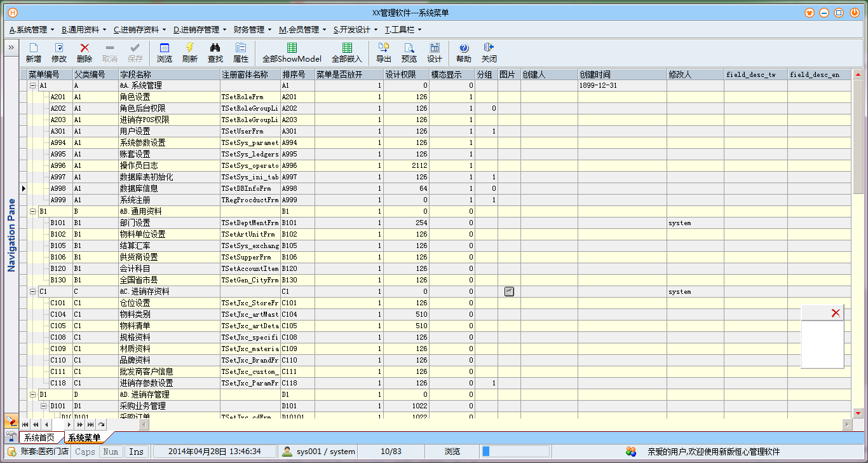
Task: Click 注册窗体名称 column header
Action: [250, 74]
